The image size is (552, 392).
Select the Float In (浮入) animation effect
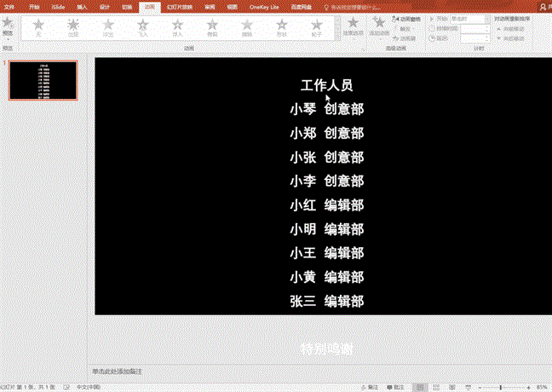[x=177, y=26]
